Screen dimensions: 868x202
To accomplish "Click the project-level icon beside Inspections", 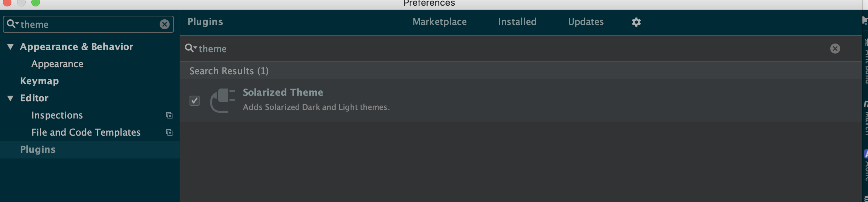I will (x=169, y=115).
